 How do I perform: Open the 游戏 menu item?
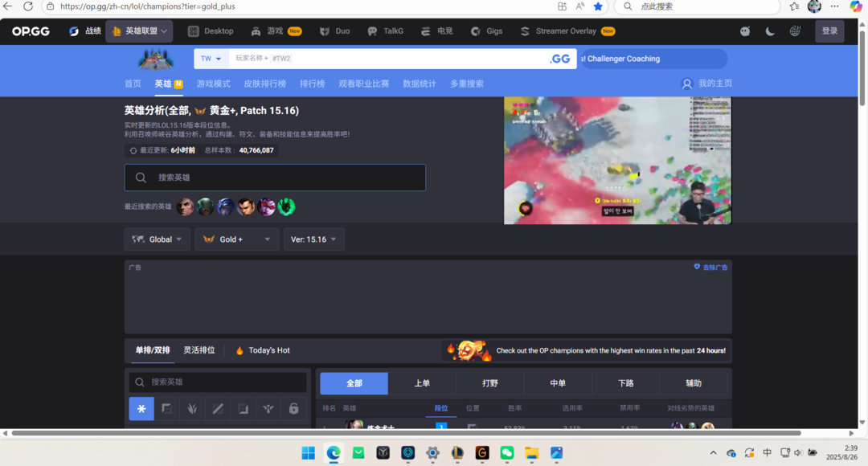coord(276,31)
